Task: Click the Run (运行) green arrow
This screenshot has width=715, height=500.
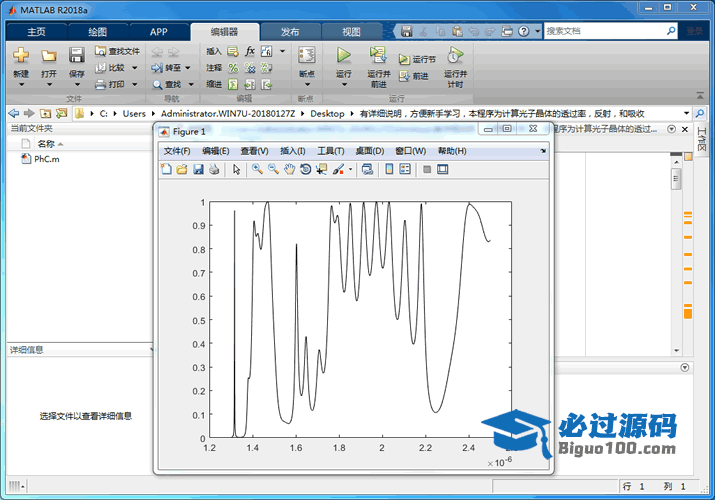Action: pos(344,55)
